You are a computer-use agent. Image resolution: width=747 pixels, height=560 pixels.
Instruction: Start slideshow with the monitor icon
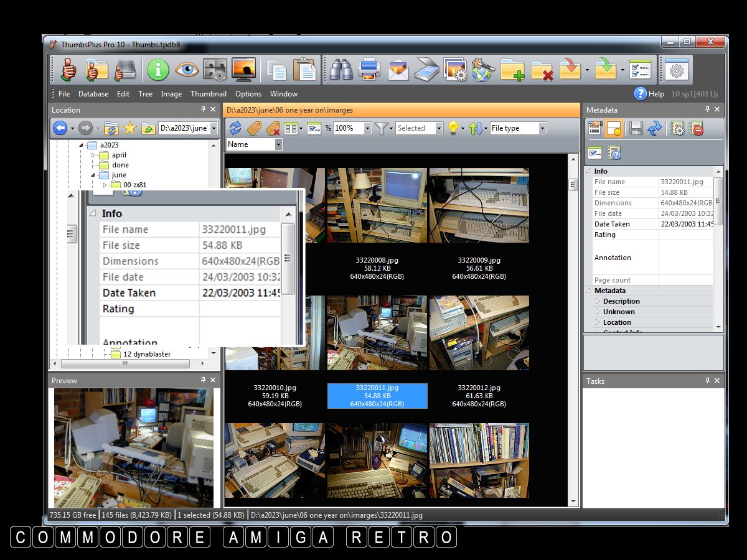click(243, 70)
